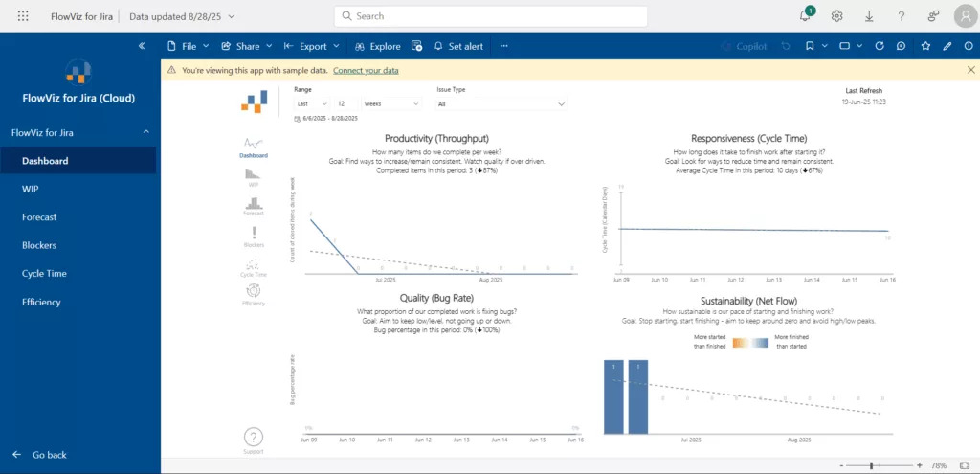Screen dimensions: 980x474
Task: Go to Blockers page in navigation
Action: pos(78,245)
